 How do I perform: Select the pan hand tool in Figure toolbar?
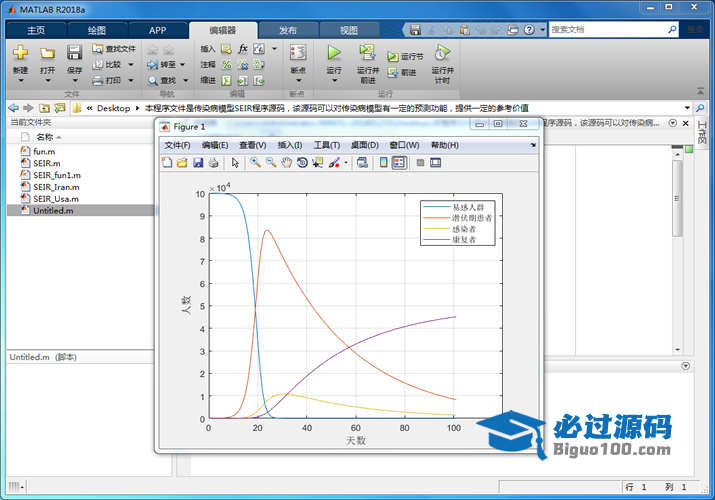tap(286, 162)
